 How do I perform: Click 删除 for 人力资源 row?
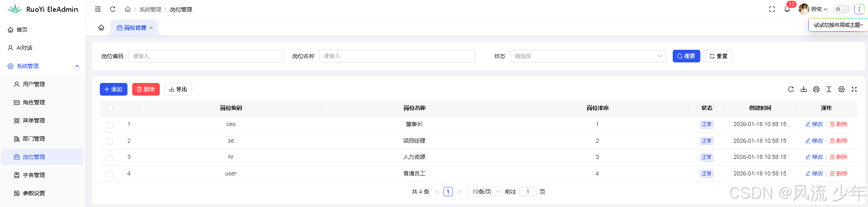coord(839,157)
